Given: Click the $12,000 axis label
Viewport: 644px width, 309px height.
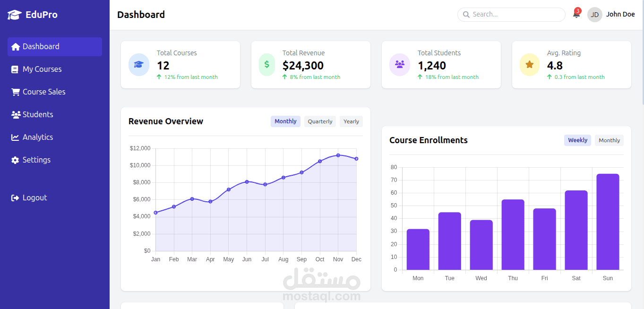Looking at the screenshot, I should click(140, 148).
